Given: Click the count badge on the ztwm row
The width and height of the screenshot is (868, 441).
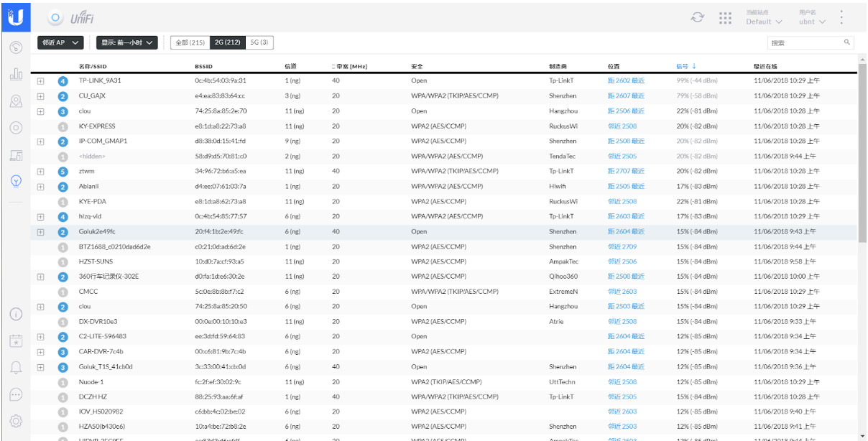Looking at the screenshot, I should click(63, 172).
